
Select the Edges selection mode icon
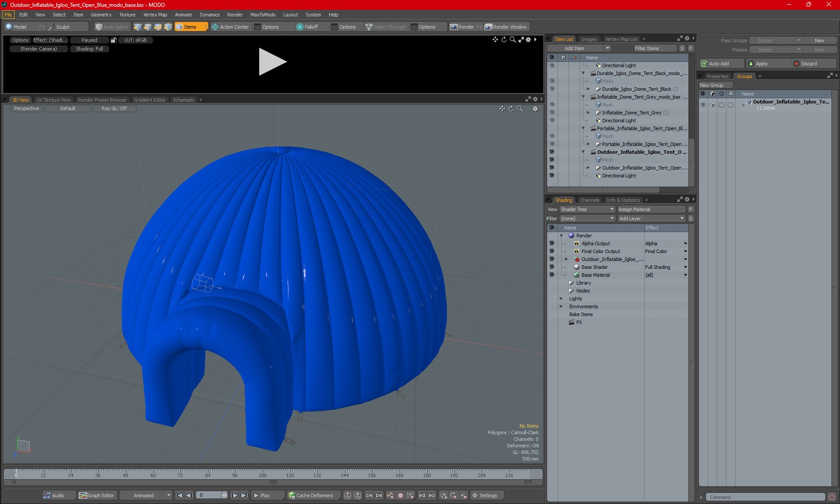click(x=147, y=27)
